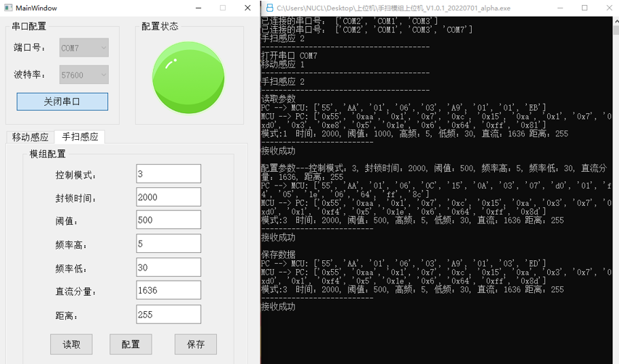Minimize the console exe window
This screenshot has width=619, height=364.
pyautogui.click(x=560, y=8)
